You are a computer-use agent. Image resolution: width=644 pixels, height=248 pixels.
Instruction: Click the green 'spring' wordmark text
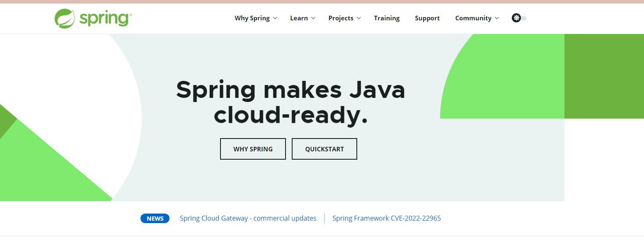(105, 19)
